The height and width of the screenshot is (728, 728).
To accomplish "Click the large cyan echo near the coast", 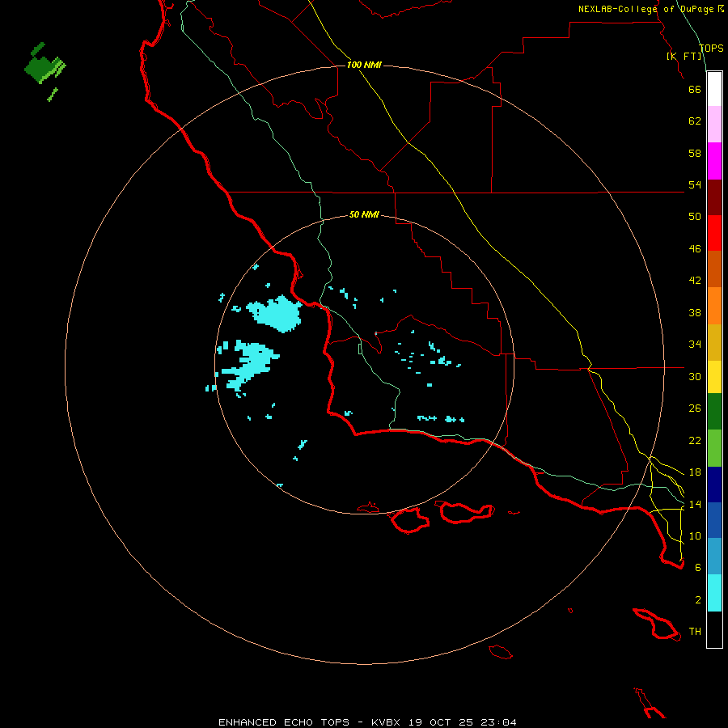I will tap(275, 313).
